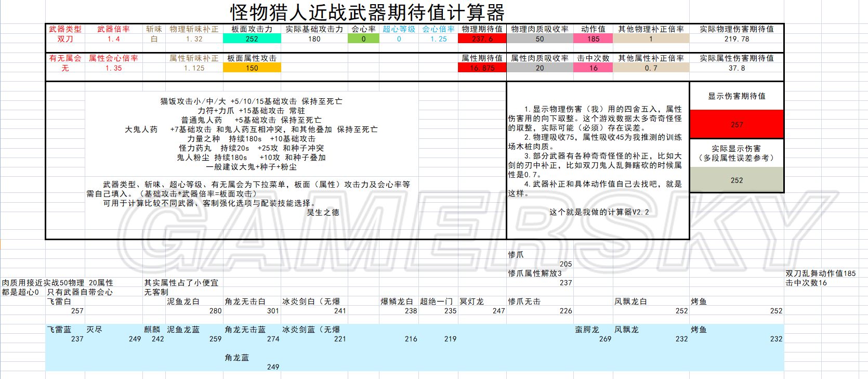Click the 泥鱼龙蓝 value 259
Image resolution: width=868 pixels, height=379 pixels.
click(215, 339)
